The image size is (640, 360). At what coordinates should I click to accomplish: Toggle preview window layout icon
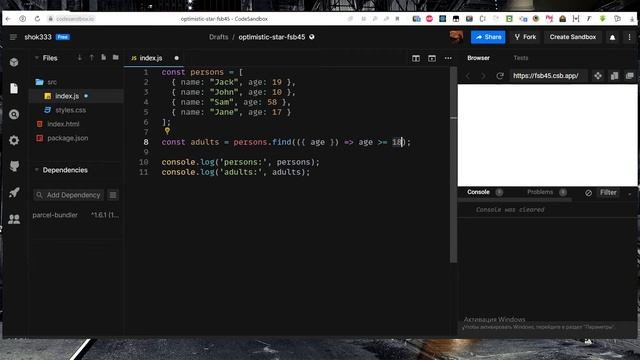tap(432, 58)
